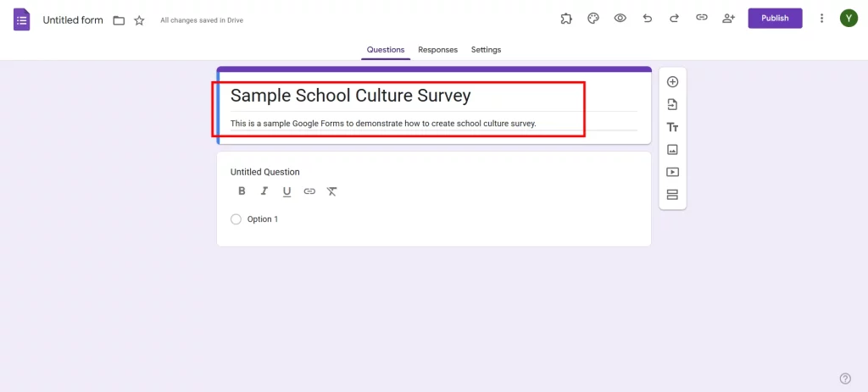Move form to folder icon
Viewport: 868px width, 392px height.
coord(119,20)
